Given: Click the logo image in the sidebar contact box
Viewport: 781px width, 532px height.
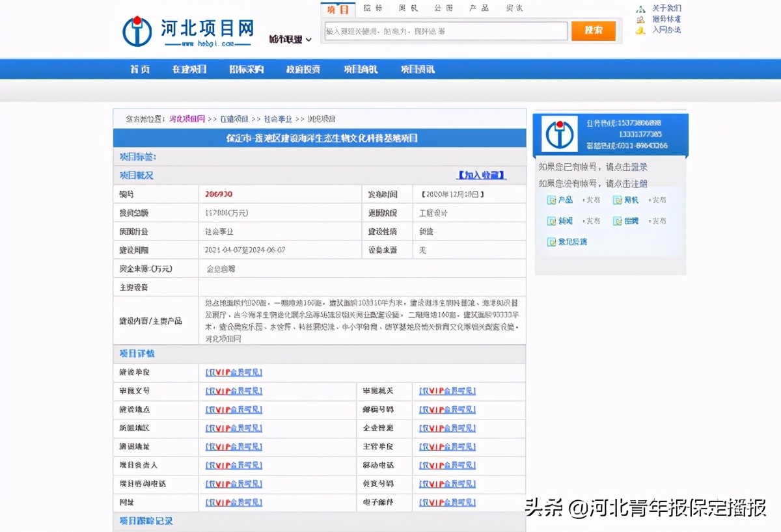Looking at the screenshot, I should click(x=560, y=135).
